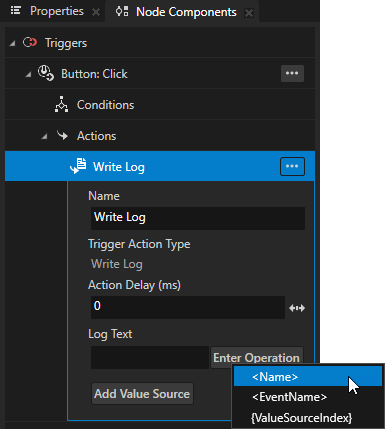Click the Name property label
385x429 pixels.
[x=104, y=196]
